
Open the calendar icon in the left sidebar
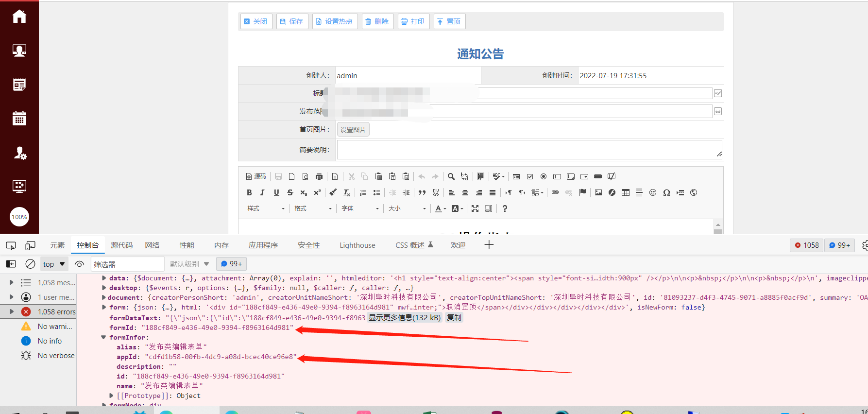coord(19,118)
